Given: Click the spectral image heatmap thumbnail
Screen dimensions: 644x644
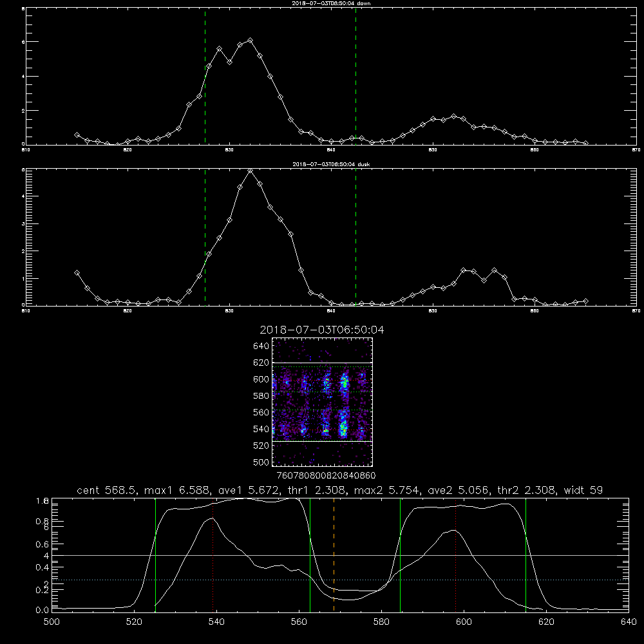Looking at the screenshot, I should (x=322, y=402).
